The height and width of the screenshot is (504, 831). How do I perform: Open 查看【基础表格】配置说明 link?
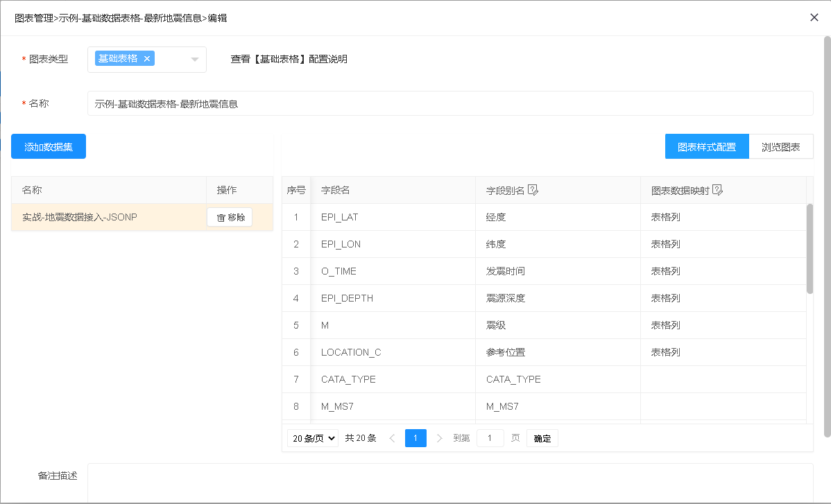(x=289, y=59)
